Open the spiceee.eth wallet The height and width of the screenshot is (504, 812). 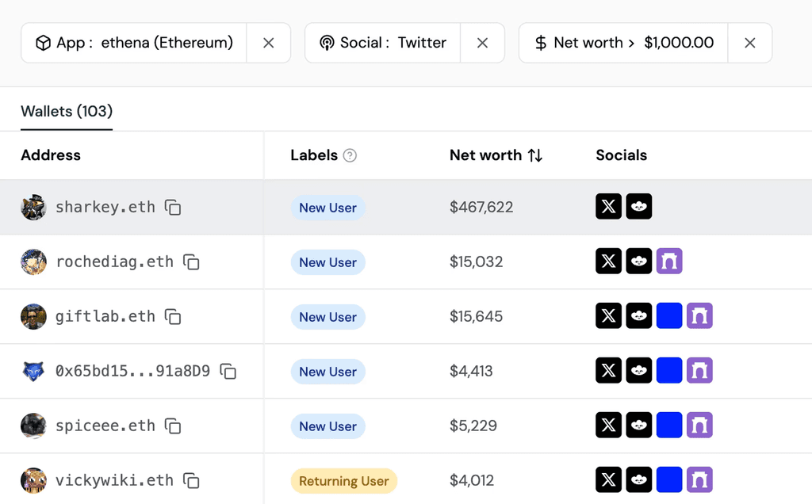point(105,426)
